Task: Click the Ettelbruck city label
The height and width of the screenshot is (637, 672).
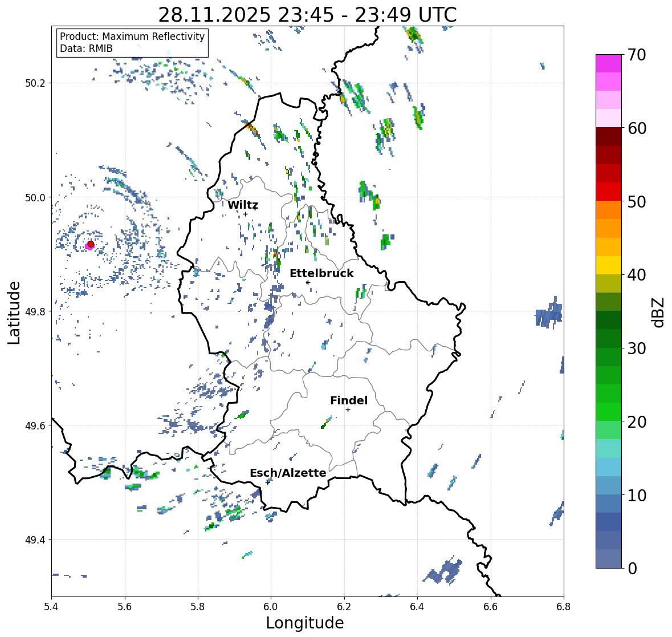Action: tap(321, 274)
